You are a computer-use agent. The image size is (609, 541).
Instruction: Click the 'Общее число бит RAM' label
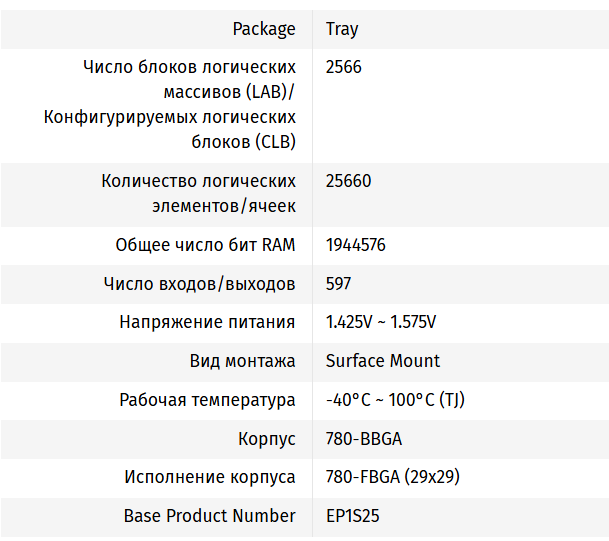click(205, 245)
